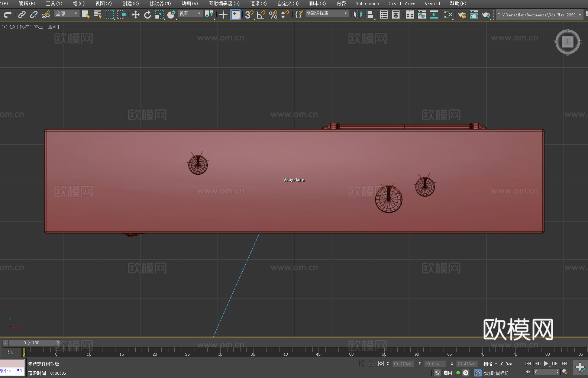Open Rendered Frame Window
The height and width of the screenshot is (378, 588).
click(474, 14)
